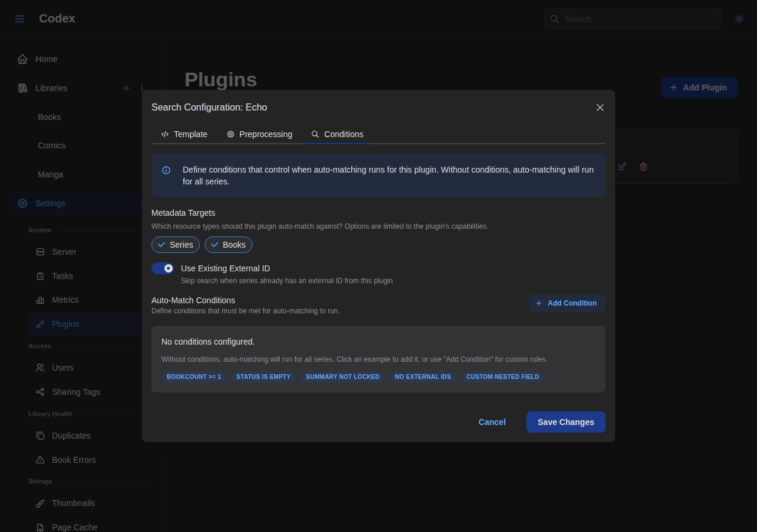Open the Libraries overflow menu

click(x=141, y=87)
